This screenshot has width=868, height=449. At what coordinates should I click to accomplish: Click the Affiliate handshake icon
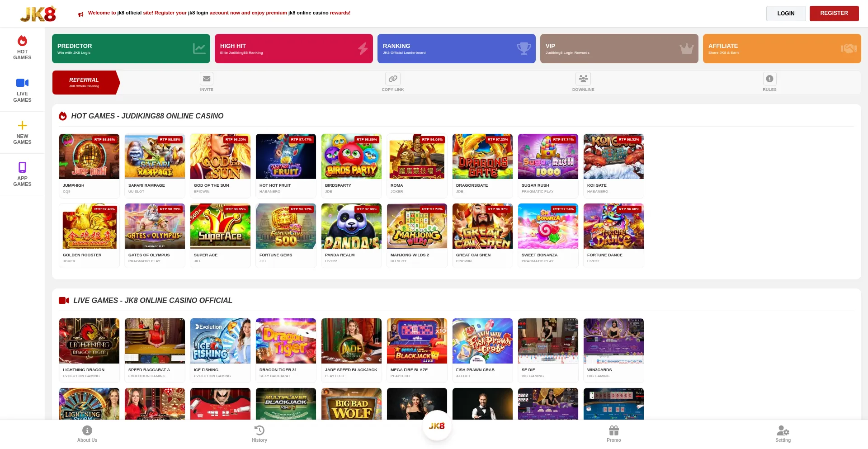[x=849, y=48]
